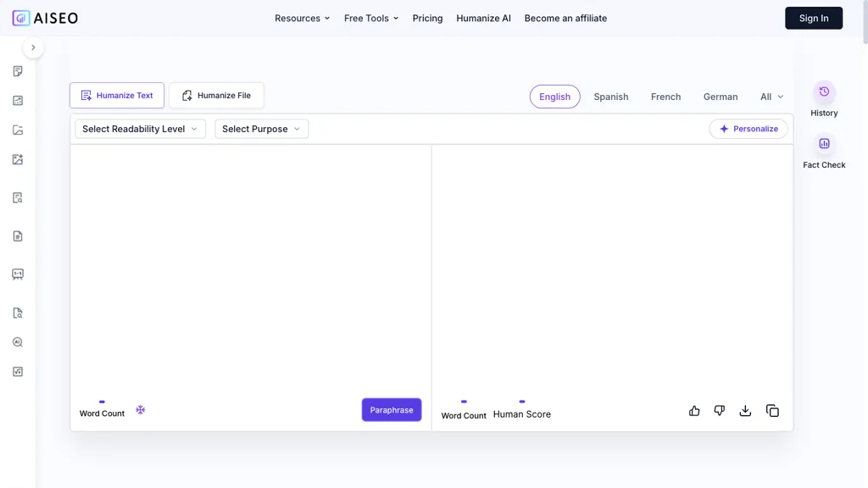
Task: Switch language to Spanish
Action: [x=610, y=97]
